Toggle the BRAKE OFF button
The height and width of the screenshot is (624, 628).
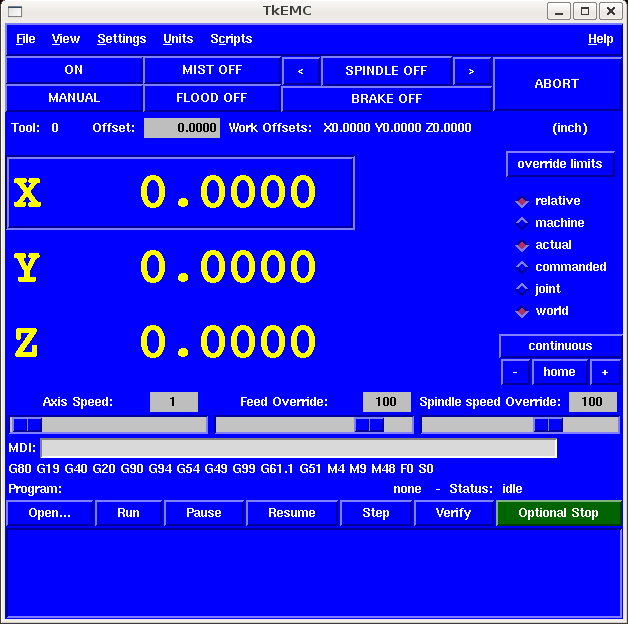pyautogui.click(x=386, y=99)
